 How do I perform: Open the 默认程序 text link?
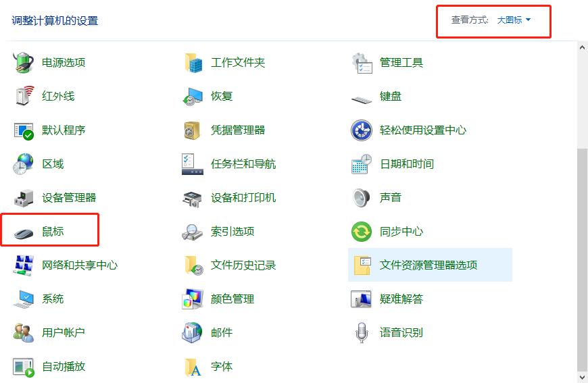(64, 130)
